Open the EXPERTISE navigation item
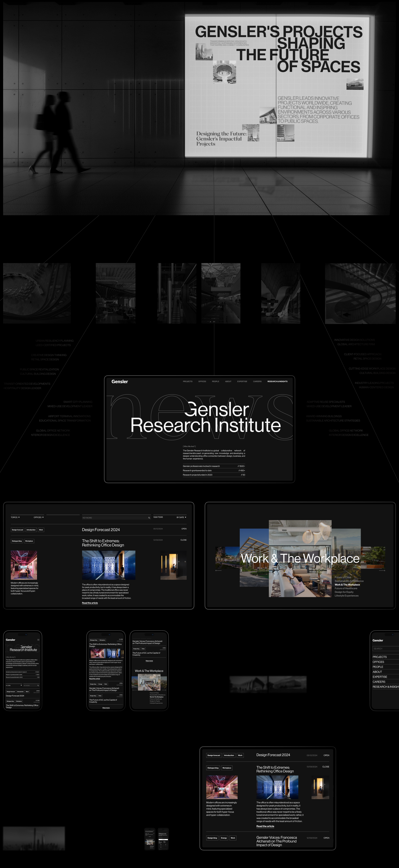 tap(243, 381)
